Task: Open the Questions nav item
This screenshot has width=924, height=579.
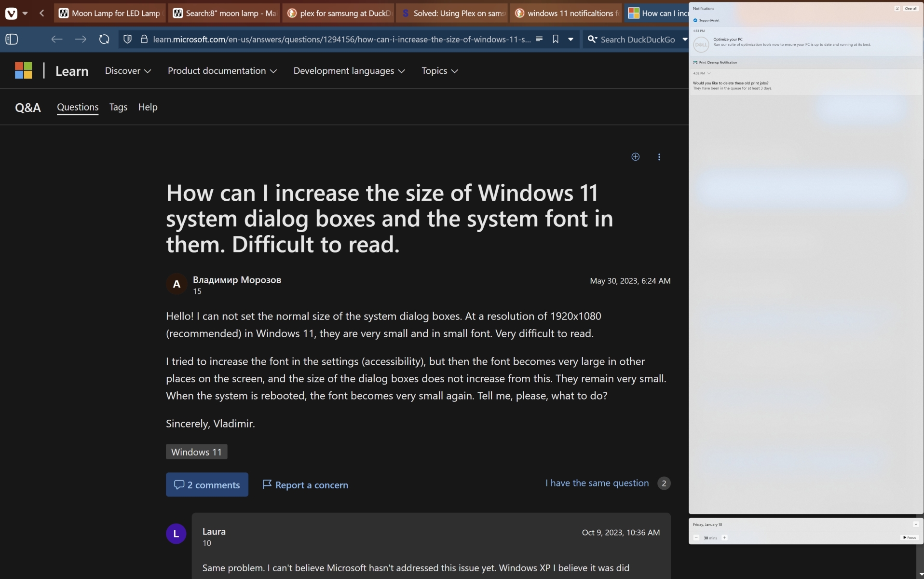Action: click(78, 107)
